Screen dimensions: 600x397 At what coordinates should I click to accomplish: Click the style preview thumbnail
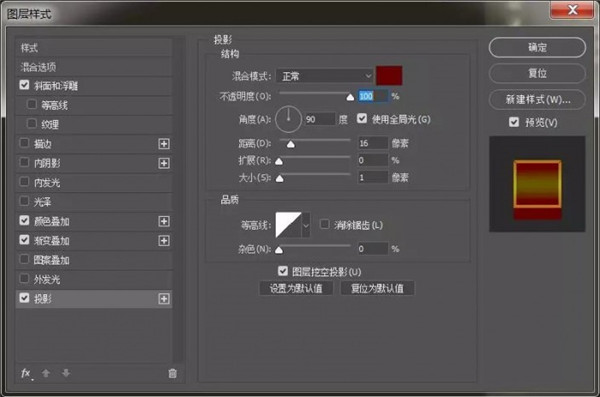click(537, 184)
